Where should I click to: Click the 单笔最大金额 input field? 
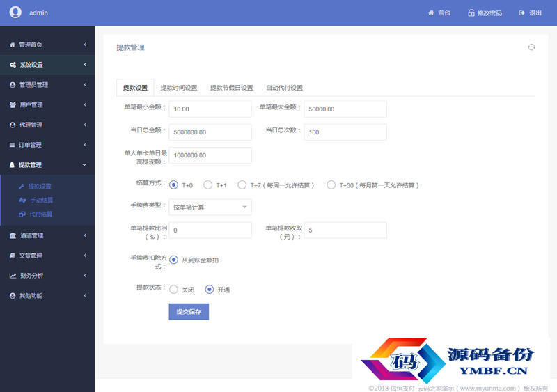(345, 109)
